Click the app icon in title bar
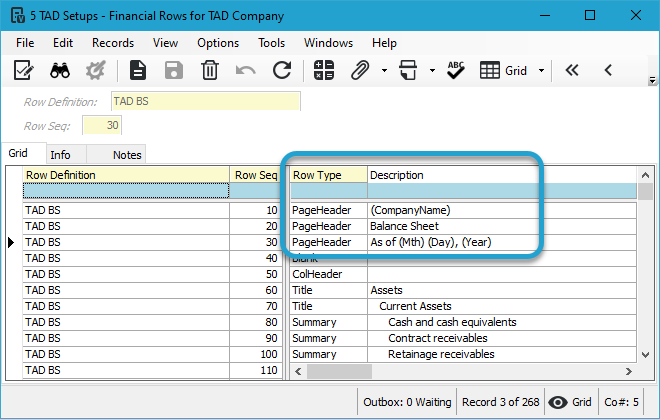The width and height of the screenshot is (660, 419). coord(18,16)
